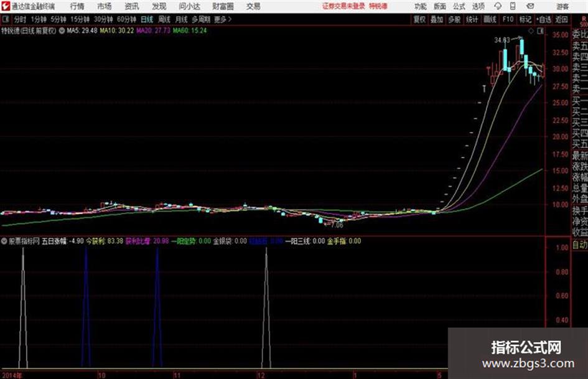Viewport: 588px width, 379px height.
Task: Switch to 5分钟 period
Action: [x=58, y=19]
